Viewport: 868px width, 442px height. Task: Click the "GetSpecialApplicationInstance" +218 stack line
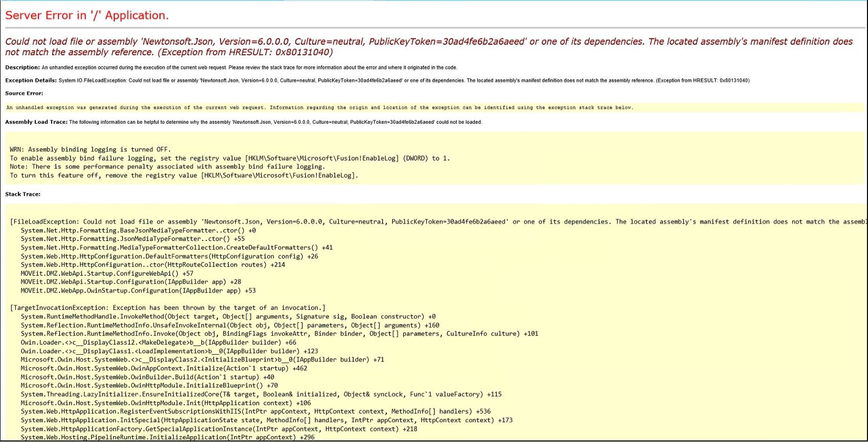point(219,429)
